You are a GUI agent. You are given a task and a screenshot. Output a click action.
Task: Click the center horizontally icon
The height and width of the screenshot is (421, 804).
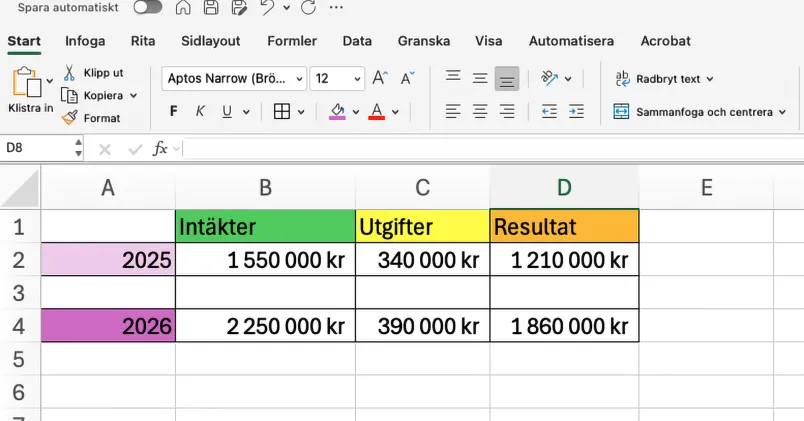pyautogui.click(x=480, y=111)
